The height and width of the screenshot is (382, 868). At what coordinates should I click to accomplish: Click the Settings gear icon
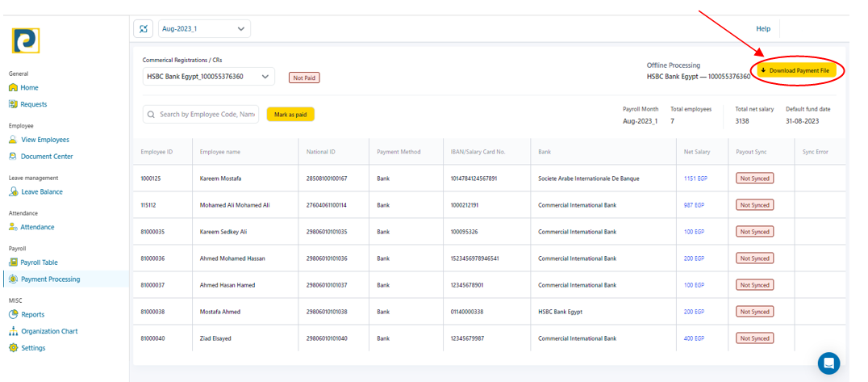pos(13,348)
